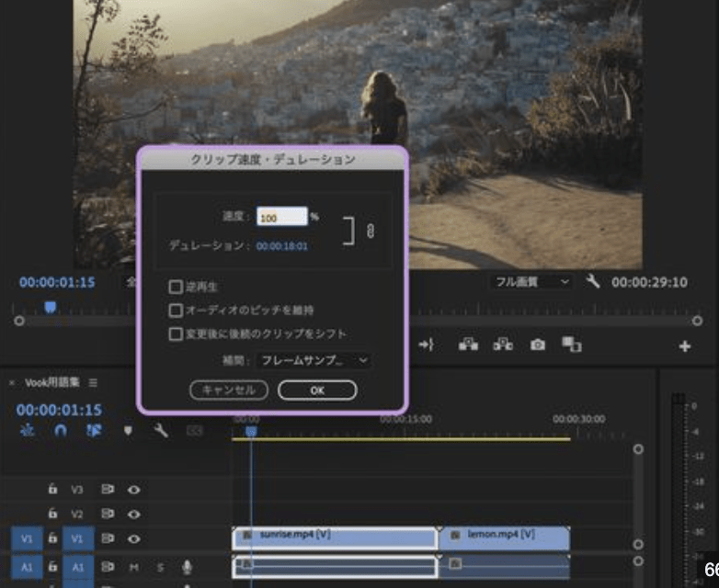
Task: Hide the V2 track with eye icon
Action: coord(134,514)
